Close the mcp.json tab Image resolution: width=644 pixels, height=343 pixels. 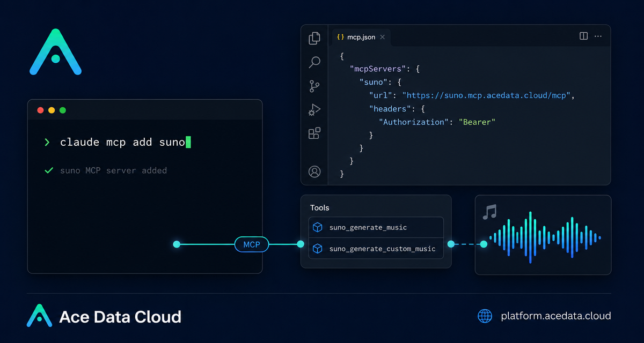382,37
